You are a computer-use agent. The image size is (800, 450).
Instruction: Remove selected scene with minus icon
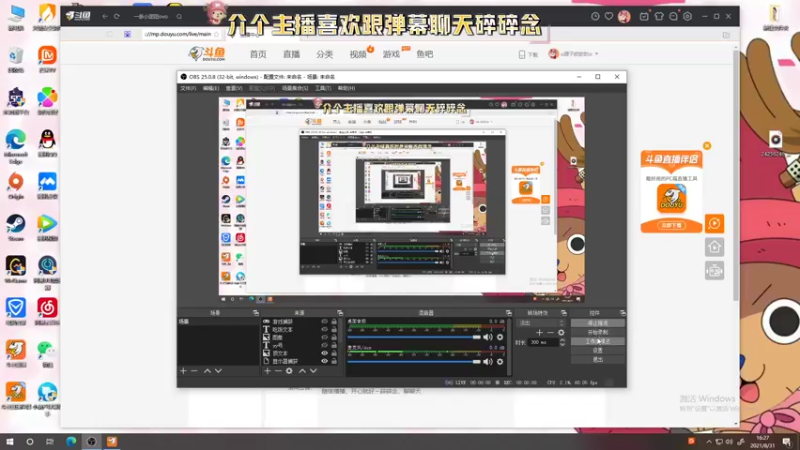194,371
